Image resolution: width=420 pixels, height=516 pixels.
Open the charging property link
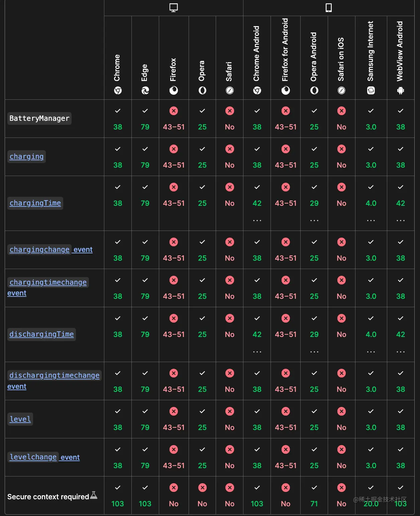tap(27, 157)
